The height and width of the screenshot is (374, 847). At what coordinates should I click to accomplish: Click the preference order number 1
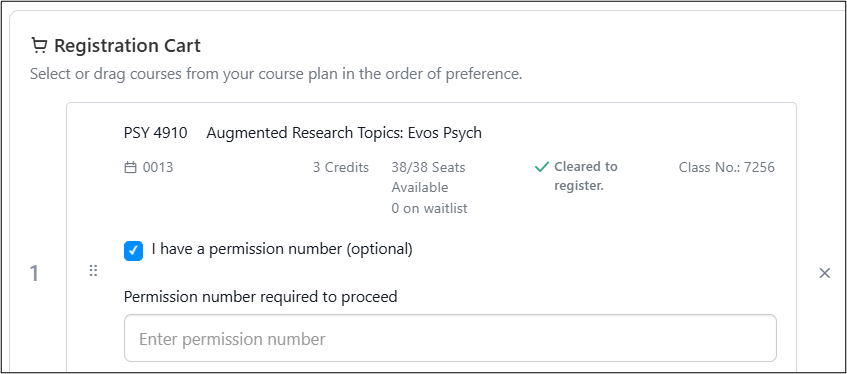(34, 273)
